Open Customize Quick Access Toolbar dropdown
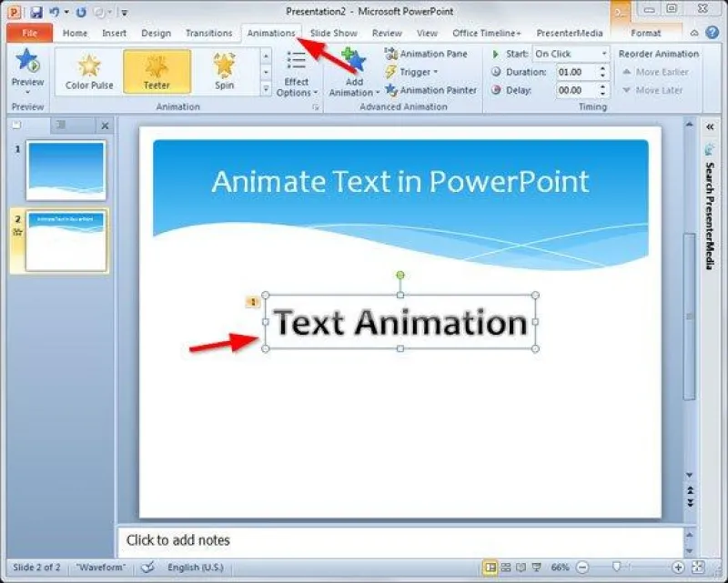728x583 pixels. (x=124, y=13)
